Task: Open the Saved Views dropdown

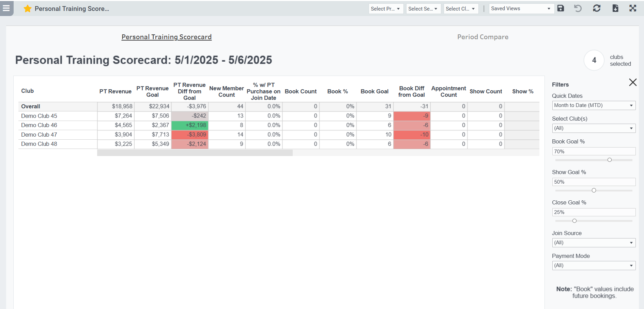Action: (521, 8)
